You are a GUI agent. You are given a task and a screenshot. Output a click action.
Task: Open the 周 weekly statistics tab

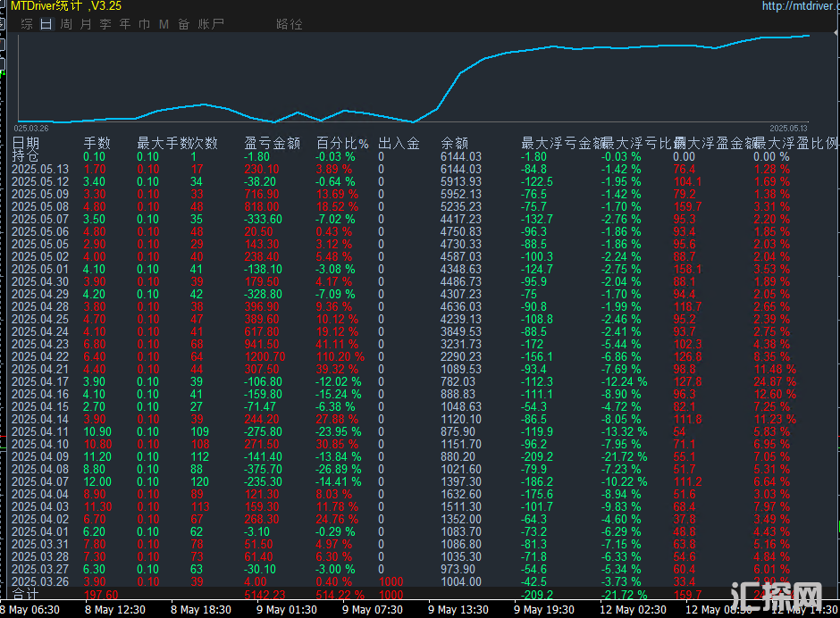pyautogui.click(x=66, y=24)
